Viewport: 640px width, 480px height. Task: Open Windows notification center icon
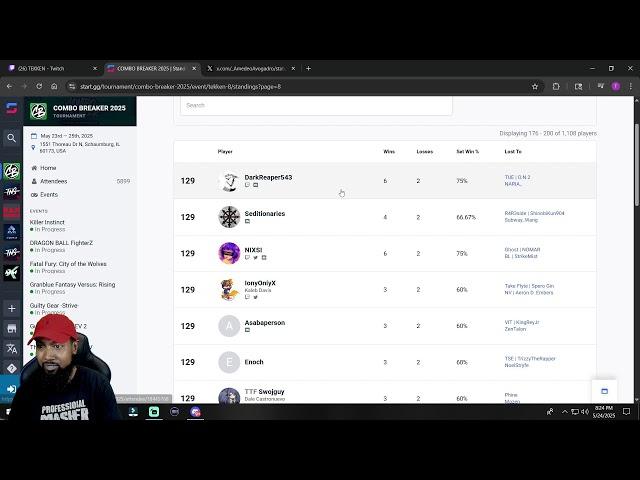(x=627, y=412)
